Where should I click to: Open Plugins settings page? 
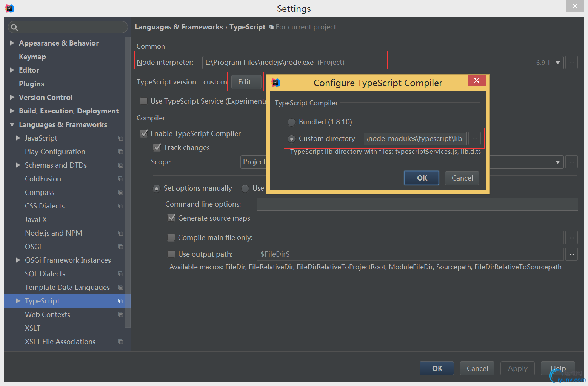click(31, 84)
